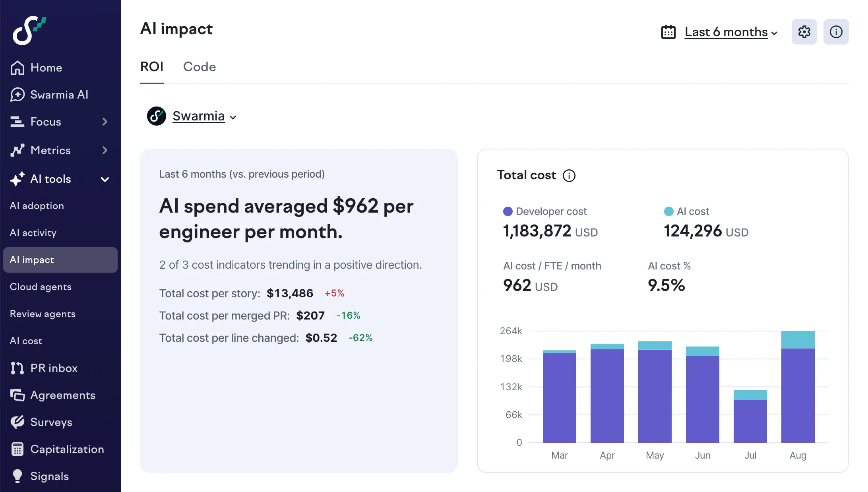Click the calendar icon beside date range
Viewport: 868px width, 492px height.
coord(668,32)
